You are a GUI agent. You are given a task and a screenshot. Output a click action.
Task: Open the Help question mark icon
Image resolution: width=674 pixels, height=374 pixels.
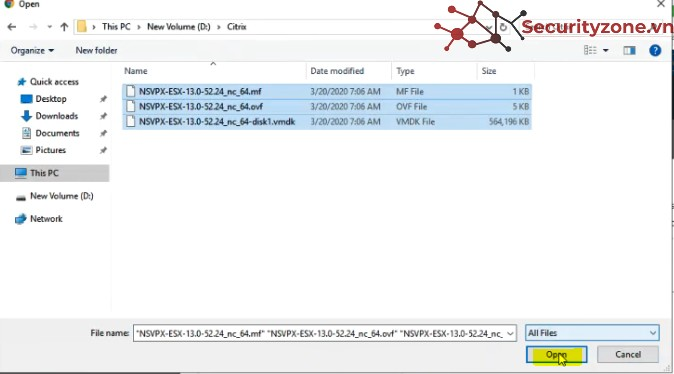click(655, 50)
